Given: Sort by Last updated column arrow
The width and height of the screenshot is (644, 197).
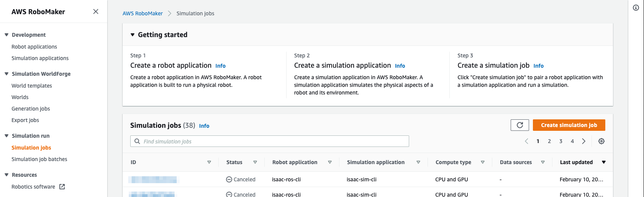Looking at the screenshot, I should (x=604, y=162).
